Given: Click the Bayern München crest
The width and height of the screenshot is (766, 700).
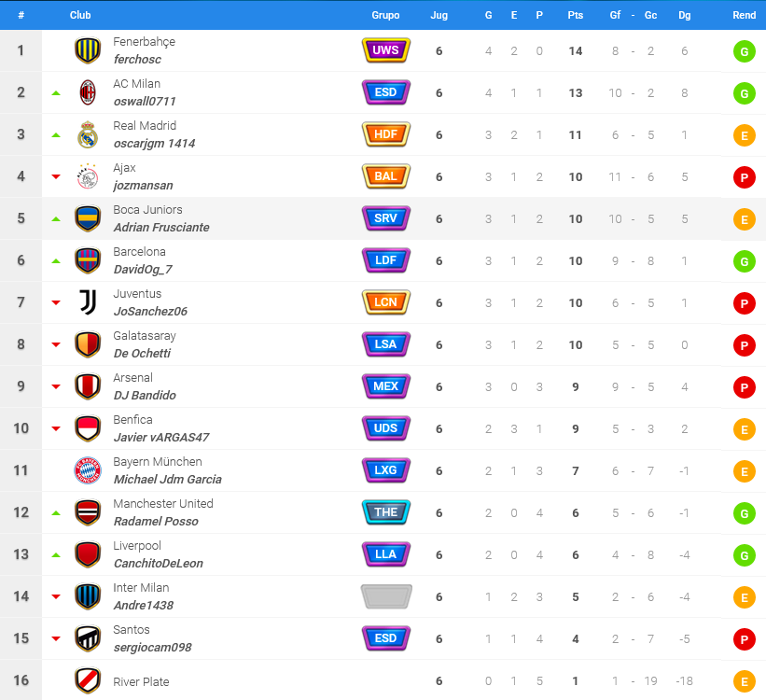Looking at the screenshot, I should tap(88, 470).
